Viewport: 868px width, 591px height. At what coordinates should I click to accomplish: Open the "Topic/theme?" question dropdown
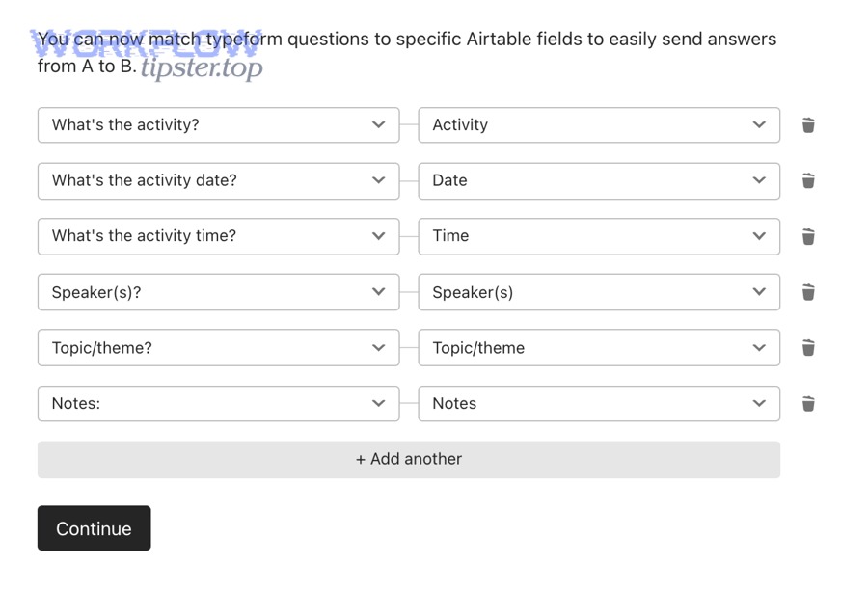[218, 348]
